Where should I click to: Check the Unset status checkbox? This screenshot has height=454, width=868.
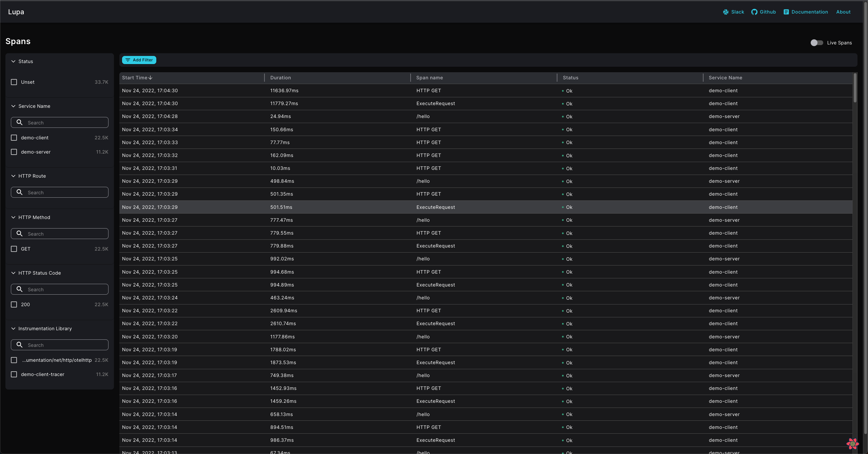pyautogui.click(x=14, y=82)
